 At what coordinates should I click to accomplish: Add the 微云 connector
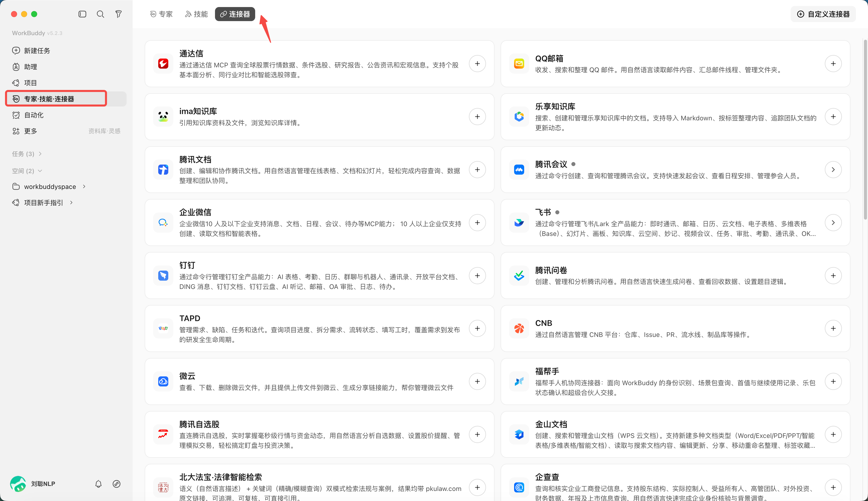point(477,381)
